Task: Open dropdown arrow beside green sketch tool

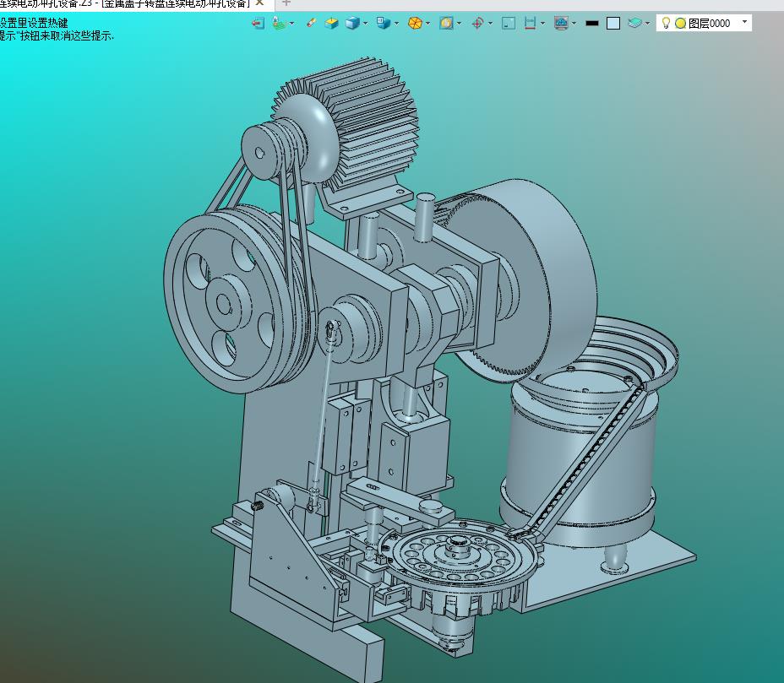Action: 291,24
